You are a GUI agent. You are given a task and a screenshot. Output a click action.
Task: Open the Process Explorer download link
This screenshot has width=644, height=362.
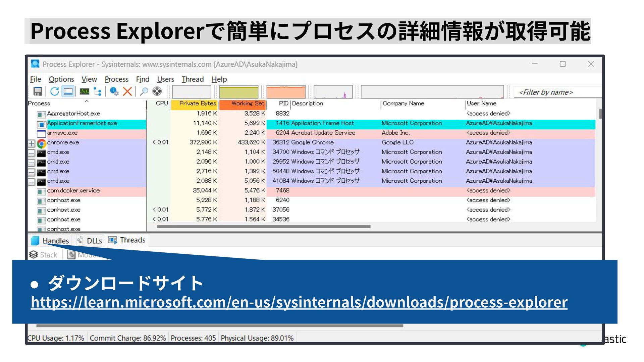299,302
